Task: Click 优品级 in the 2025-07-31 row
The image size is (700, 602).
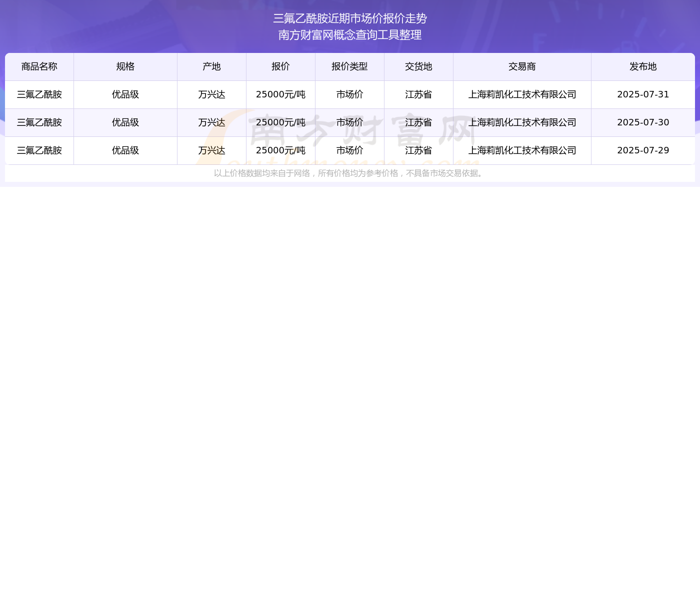Action: coord(125,94)
